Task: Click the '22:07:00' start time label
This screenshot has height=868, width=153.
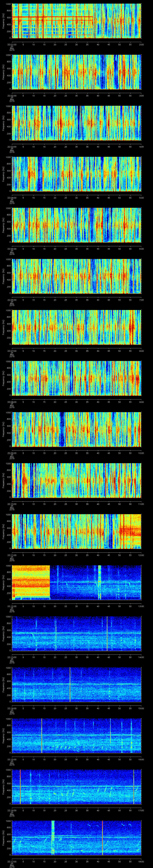Action: click(x=12, y=351)
